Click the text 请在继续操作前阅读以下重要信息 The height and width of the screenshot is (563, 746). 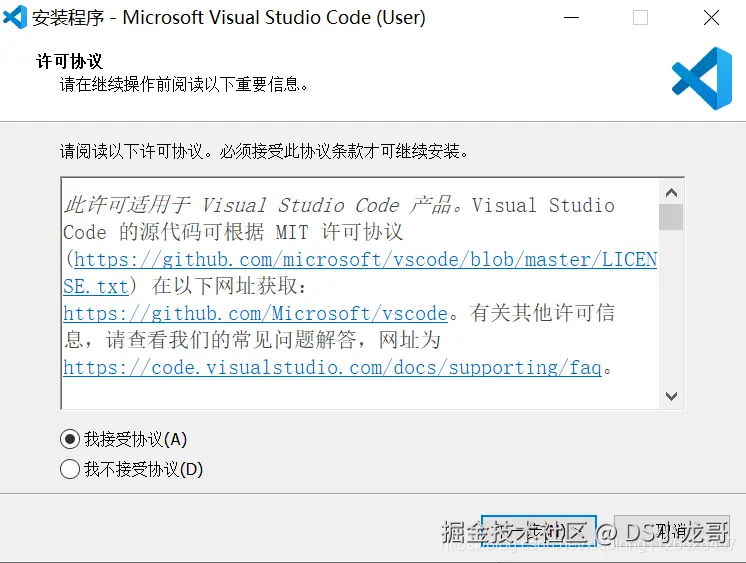184,85
